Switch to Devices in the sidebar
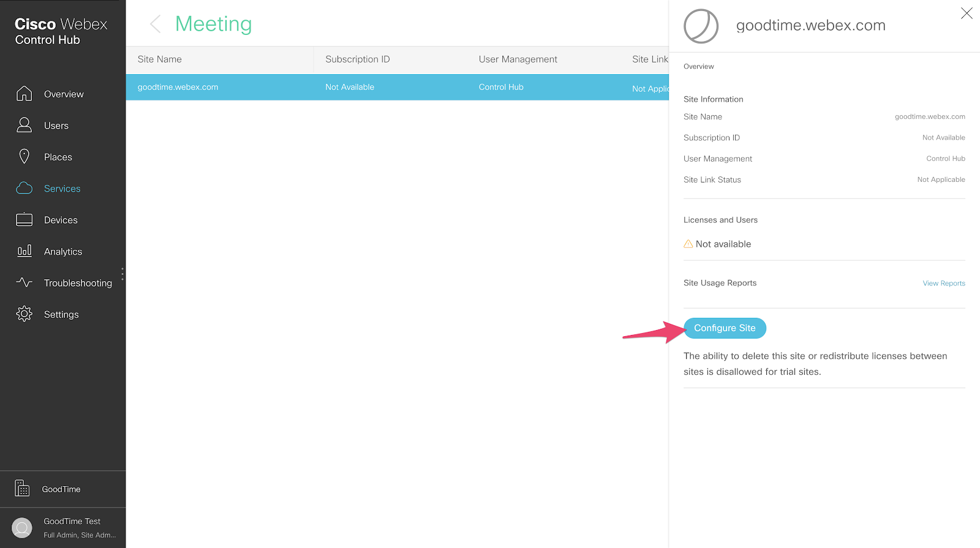This screenshot has height=548, width=980. [x=61, y=220]
